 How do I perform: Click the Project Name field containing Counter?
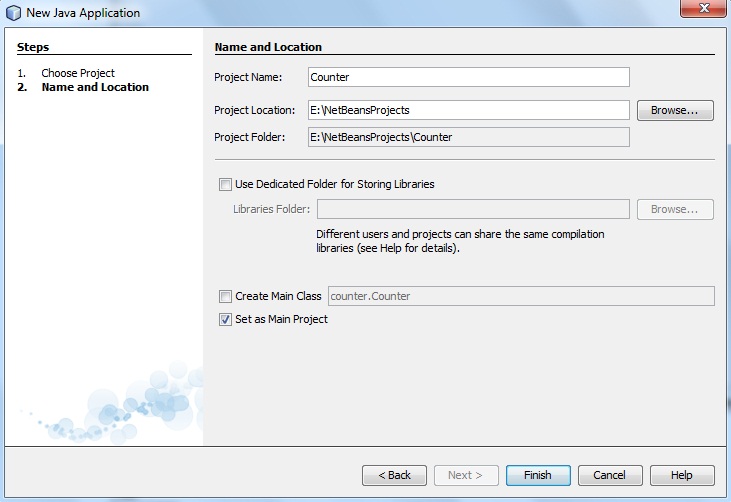click(x=469, y=77)
